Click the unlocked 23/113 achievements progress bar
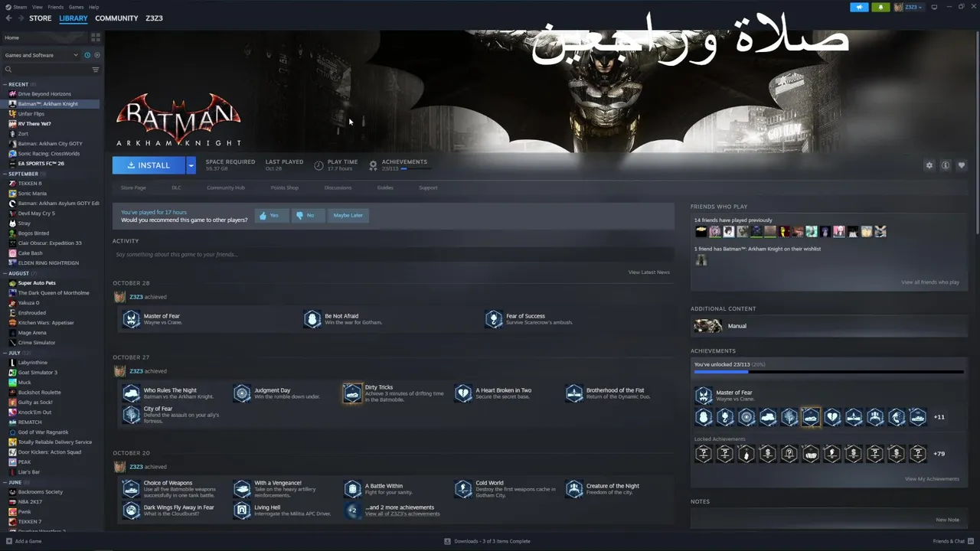 click(828, 373)
